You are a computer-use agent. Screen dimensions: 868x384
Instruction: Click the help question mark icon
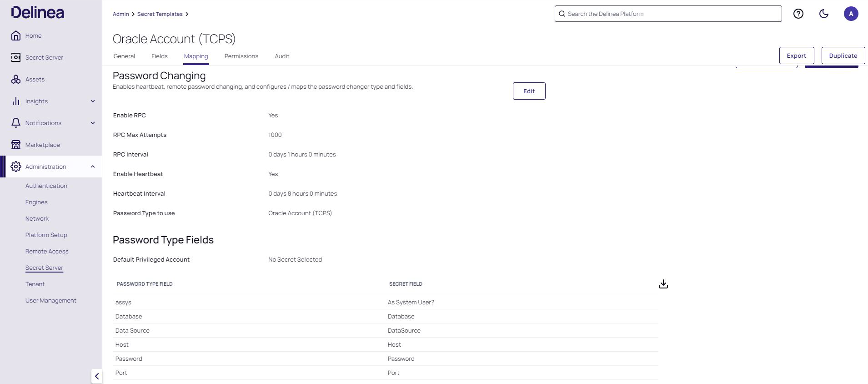[x=798, y=14]
